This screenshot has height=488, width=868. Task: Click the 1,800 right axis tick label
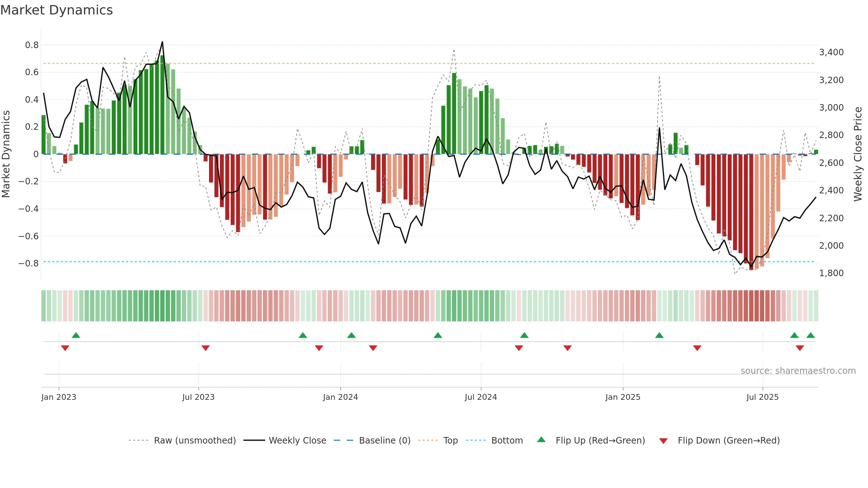(x=831, y=273)
